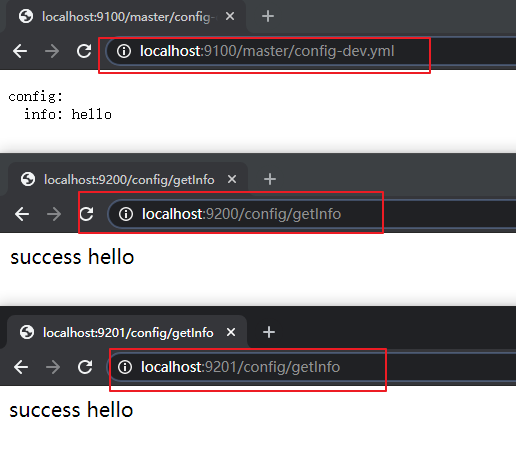Viewport: 516px width, 473px height.
Task: Go forward in the localhost:9100 browser window
Action: pyautogui.click(x=52, y=51)
